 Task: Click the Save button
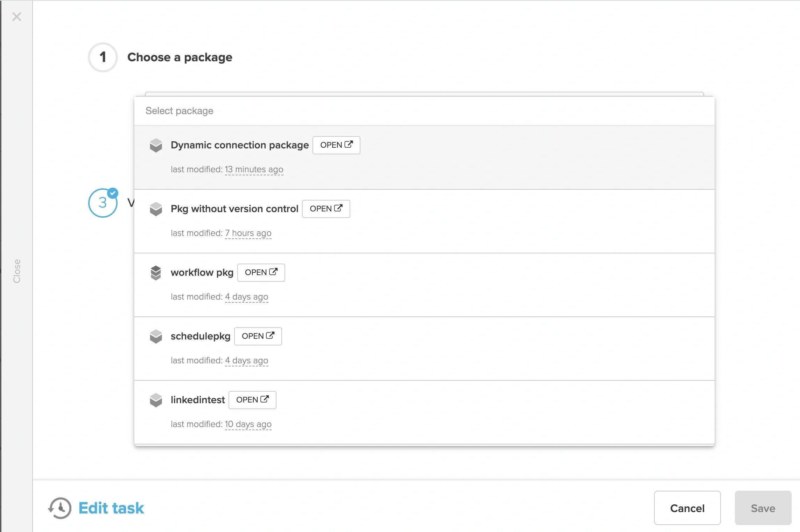pyautogui.click(x=763, y=508)
